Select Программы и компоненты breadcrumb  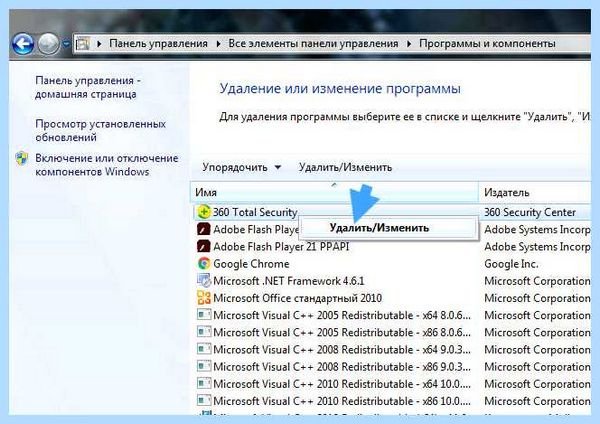pos(487,44)
